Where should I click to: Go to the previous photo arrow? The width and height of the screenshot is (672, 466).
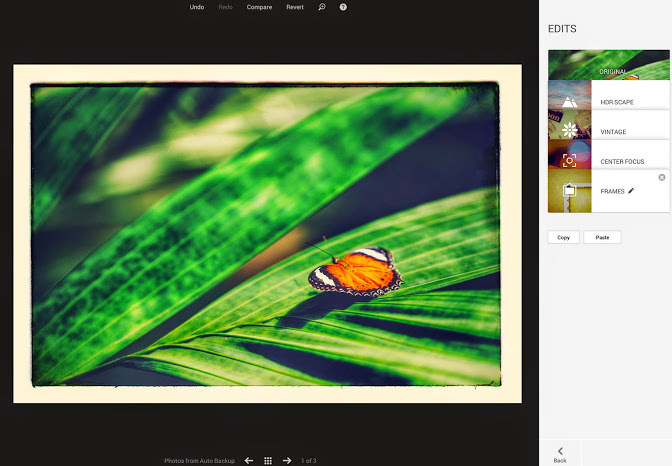249,460
